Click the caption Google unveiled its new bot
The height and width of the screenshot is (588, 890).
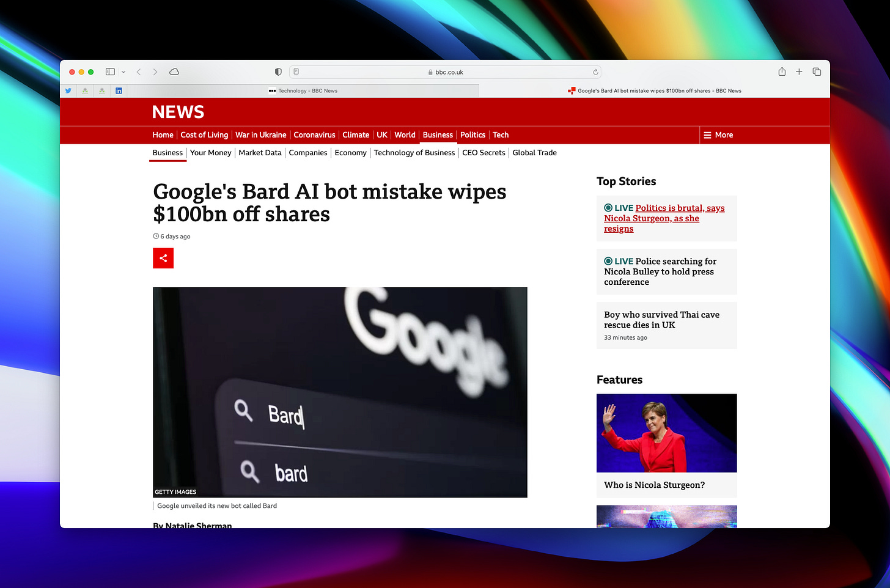coord(217,505)
